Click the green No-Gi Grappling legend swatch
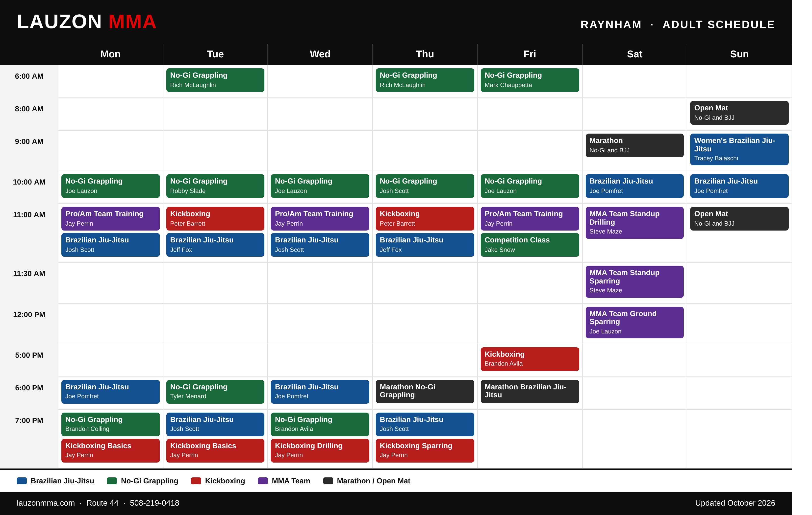This screenshot has height=515, width=812. coord(112,481)
